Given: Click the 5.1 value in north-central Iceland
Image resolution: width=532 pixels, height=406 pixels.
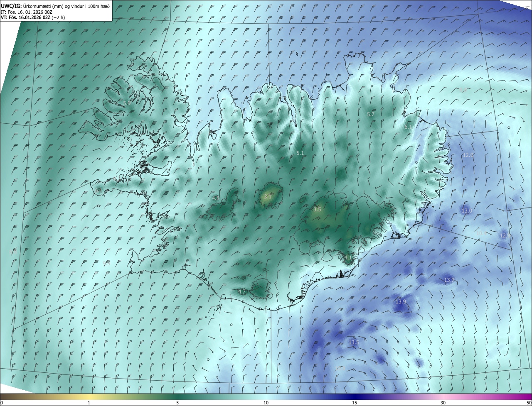Looking at the screenshot, I should [300, 153].
